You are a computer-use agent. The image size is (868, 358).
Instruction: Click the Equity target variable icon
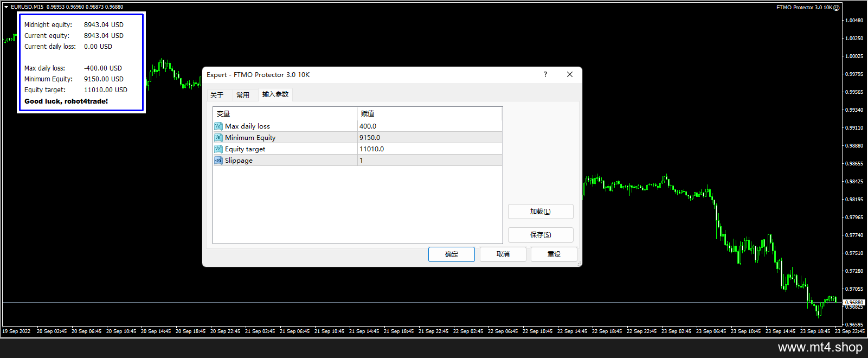coord(218,149)
